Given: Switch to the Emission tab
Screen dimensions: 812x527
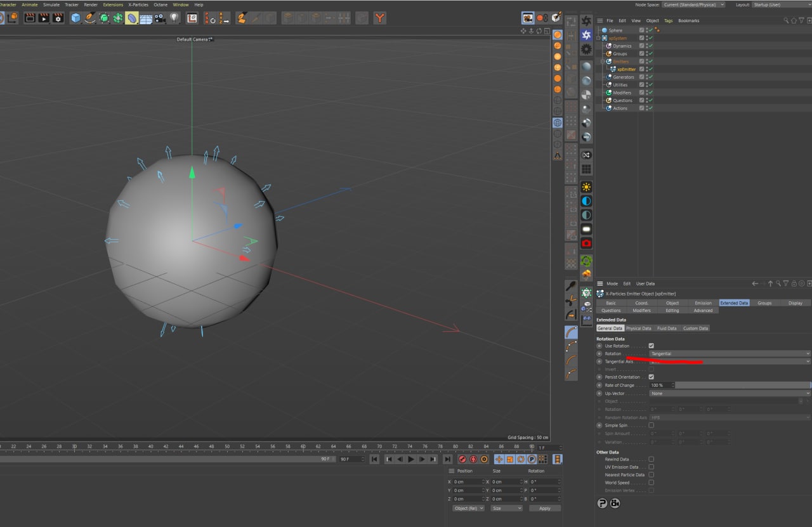Looking at the screenshot, I should [703, 303].
